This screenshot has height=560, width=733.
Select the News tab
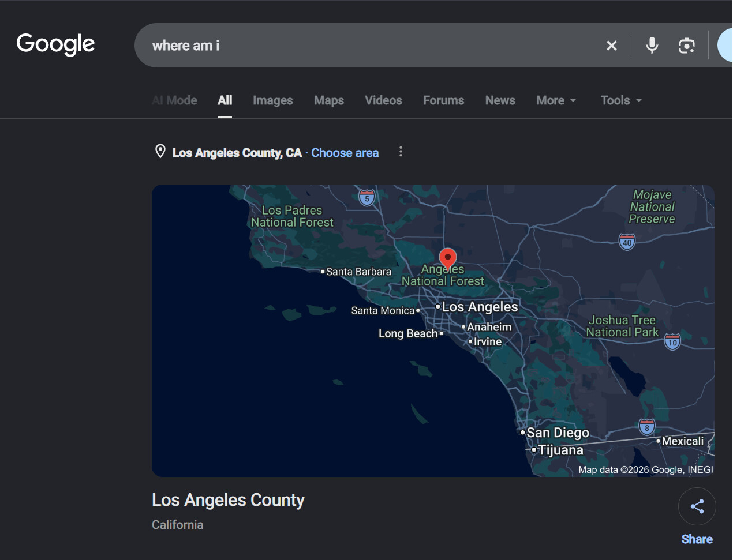500,100
